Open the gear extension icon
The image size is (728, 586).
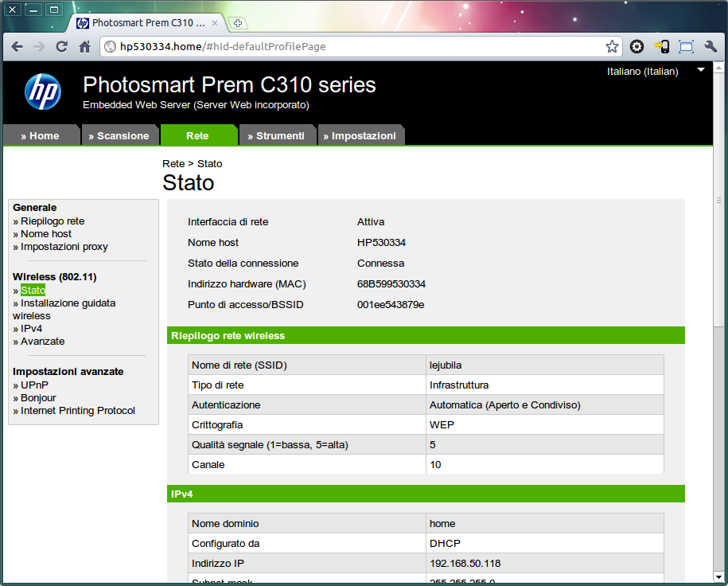(637, 46)
